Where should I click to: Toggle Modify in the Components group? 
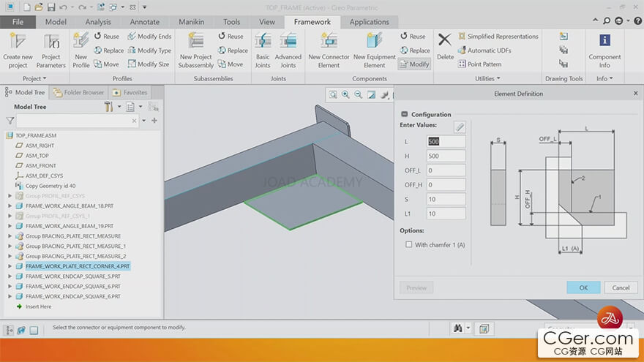pyautogui.click(x=414, y=64)
